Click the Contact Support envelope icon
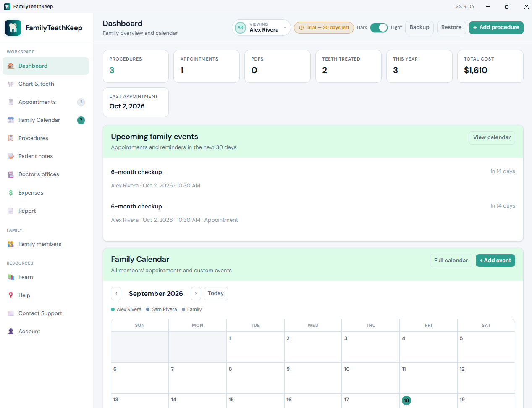The image size is (532, 408). 11,313
